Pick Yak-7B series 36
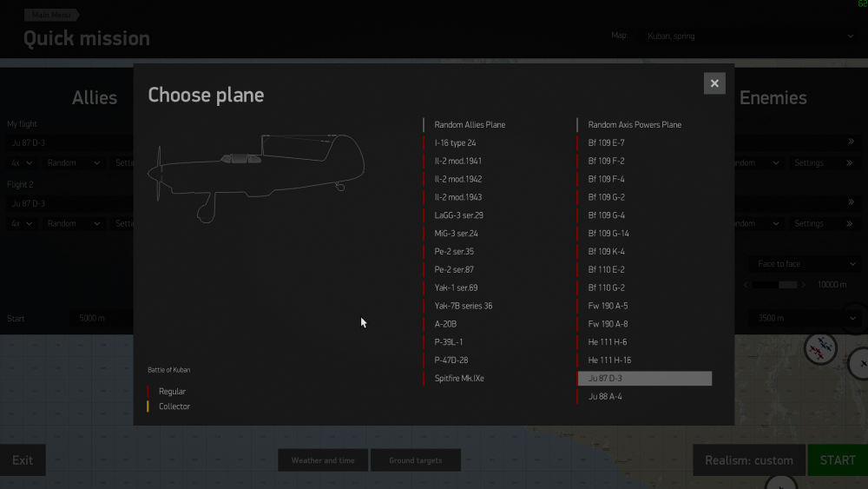868x489 pixels. [464, 306]
